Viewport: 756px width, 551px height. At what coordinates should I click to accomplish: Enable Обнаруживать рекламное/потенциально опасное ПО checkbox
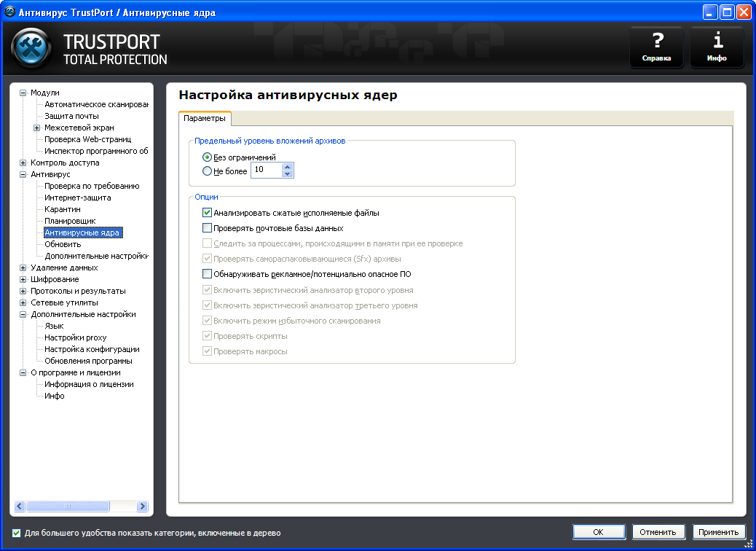point(207,274)
